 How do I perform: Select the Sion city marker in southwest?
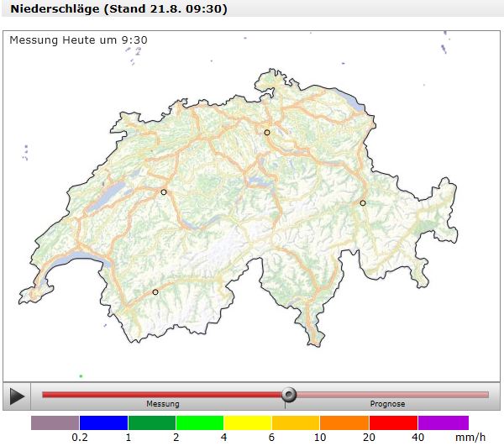pyautogui.click(x=155, y=292)
